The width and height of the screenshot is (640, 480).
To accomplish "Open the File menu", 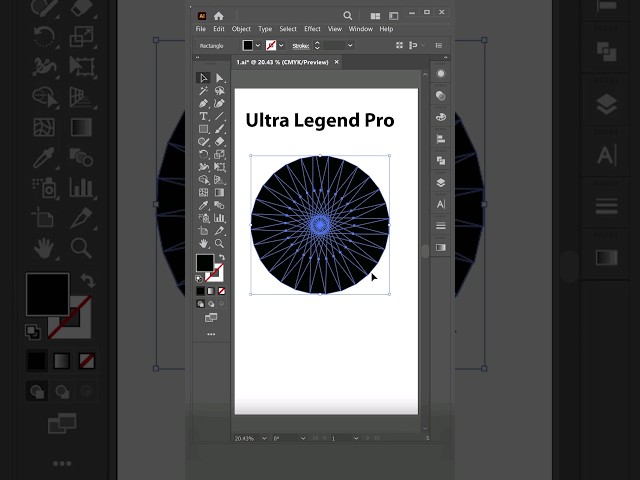I will tap(201, 29).
